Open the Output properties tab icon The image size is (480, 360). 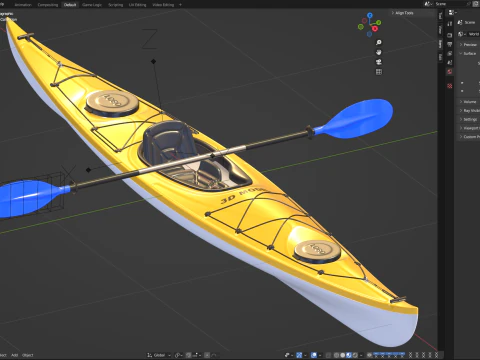pyautogui.click(x=450, y=44)
